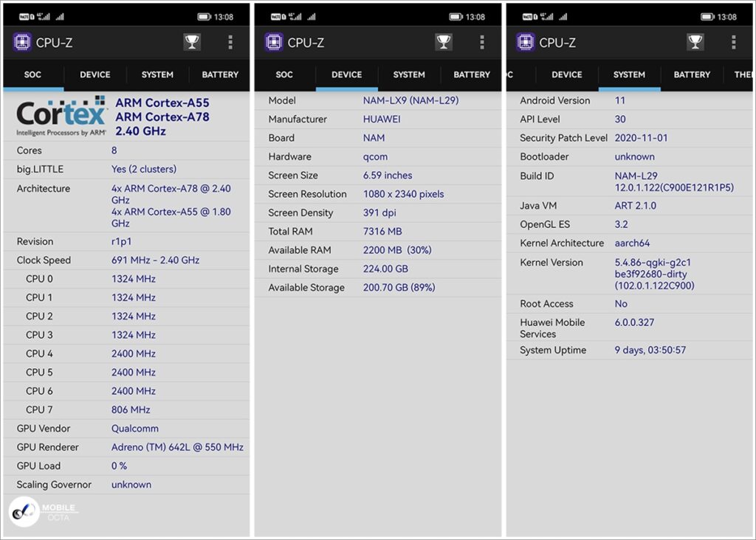Screen dimensions: 756x540
Task: Tap the trophy icon on the Device screen
Action: [x=444, y=42]
